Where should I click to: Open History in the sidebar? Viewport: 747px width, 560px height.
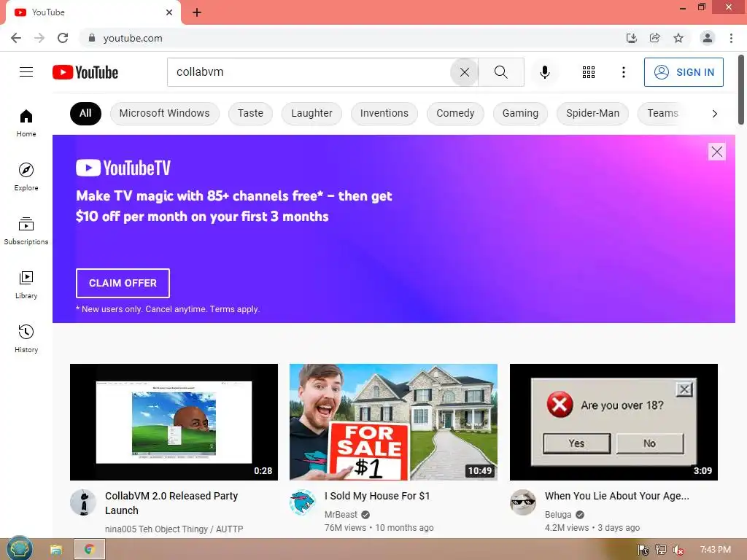(x=26, y=338)
